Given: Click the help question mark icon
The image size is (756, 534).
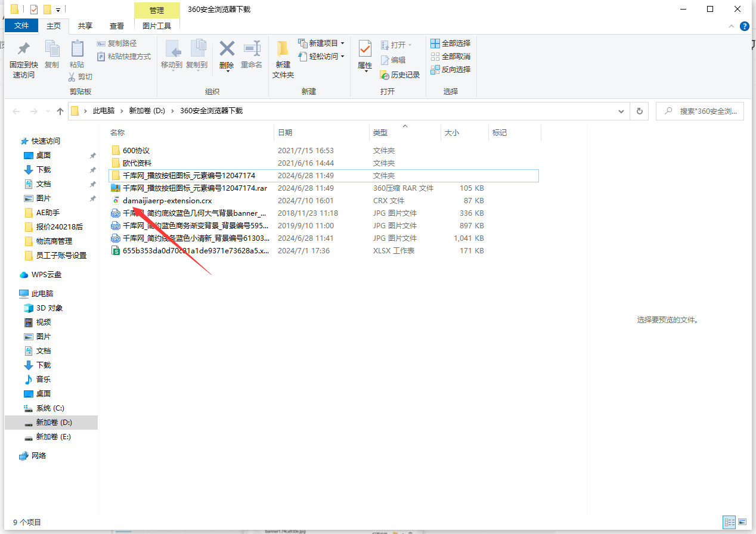Looking at the screenshot, I should (x=744, y=26).
